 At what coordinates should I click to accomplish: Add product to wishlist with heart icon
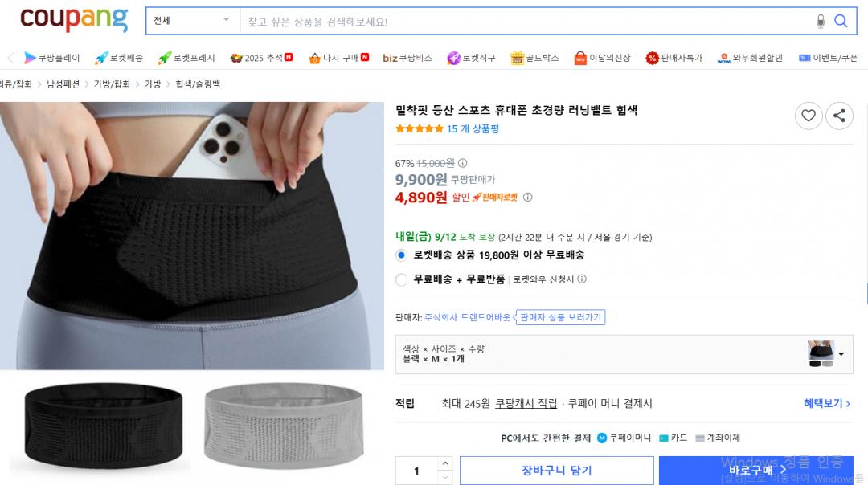pyautogui.click(x=809, y=116)
